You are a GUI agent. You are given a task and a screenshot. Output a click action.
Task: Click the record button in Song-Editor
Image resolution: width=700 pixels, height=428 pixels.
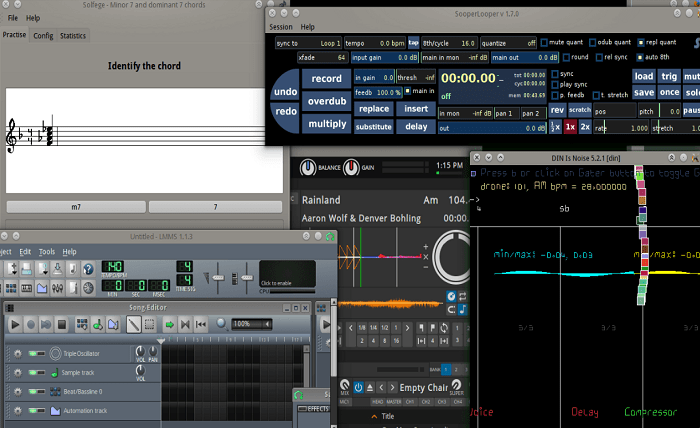[30, 324]
